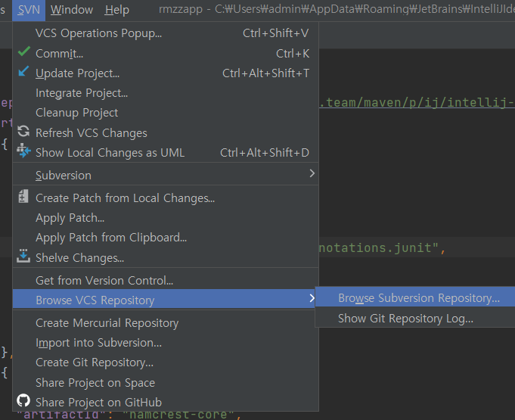
Task: Select Show Git Repository Log...
Action: [x=415, y=318]
